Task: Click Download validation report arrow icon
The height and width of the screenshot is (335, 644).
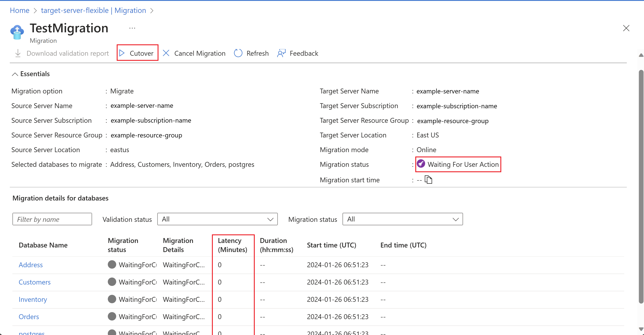Action: point(18,53)
